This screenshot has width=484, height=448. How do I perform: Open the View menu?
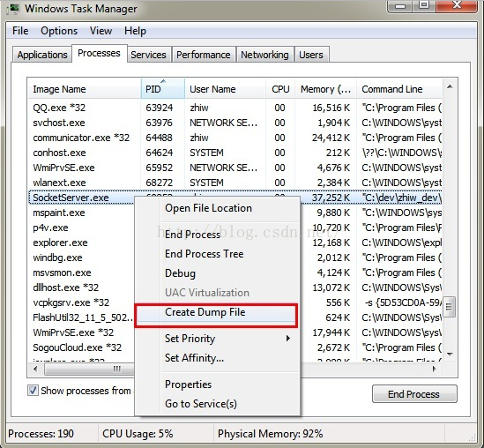pyautogui.click(x=101, y=31)
